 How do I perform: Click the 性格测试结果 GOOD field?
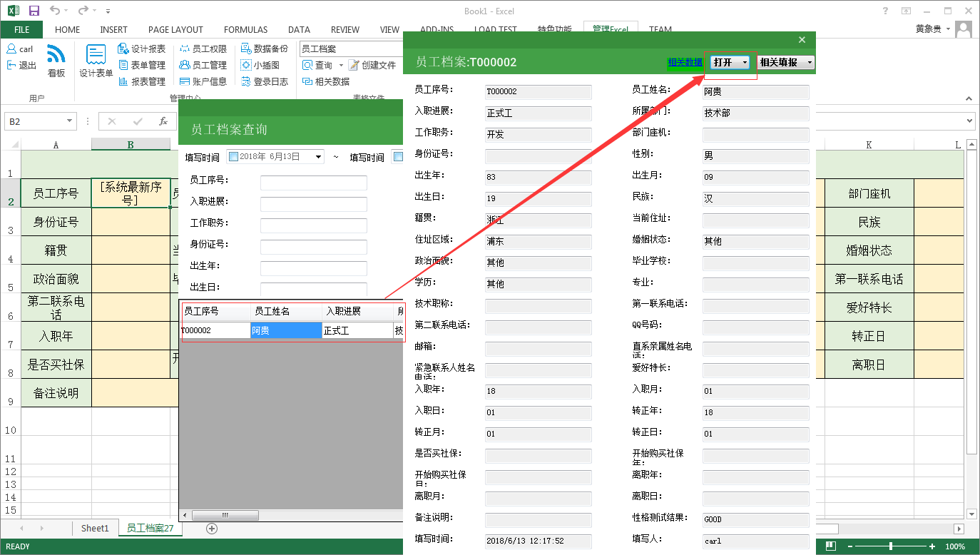click(x=755, y=519)
